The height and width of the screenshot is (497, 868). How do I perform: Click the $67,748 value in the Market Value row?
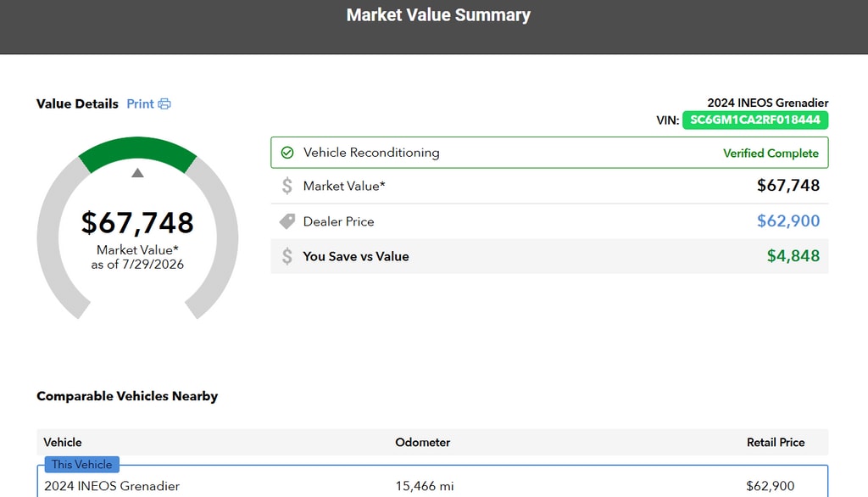point(788,185)
